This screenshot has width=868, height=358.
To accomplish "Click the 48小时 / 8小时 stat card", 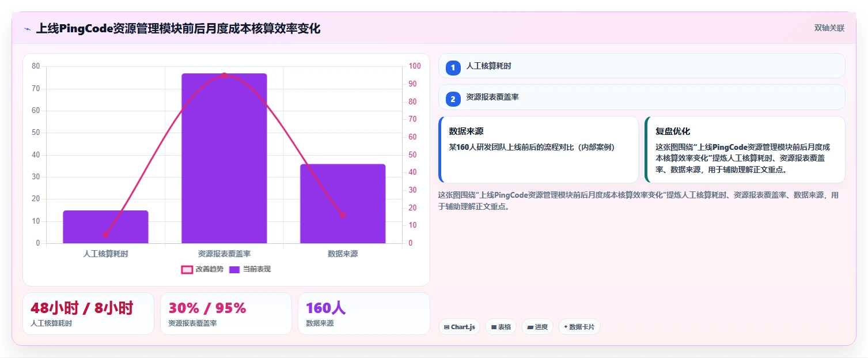I will point(88,314).
